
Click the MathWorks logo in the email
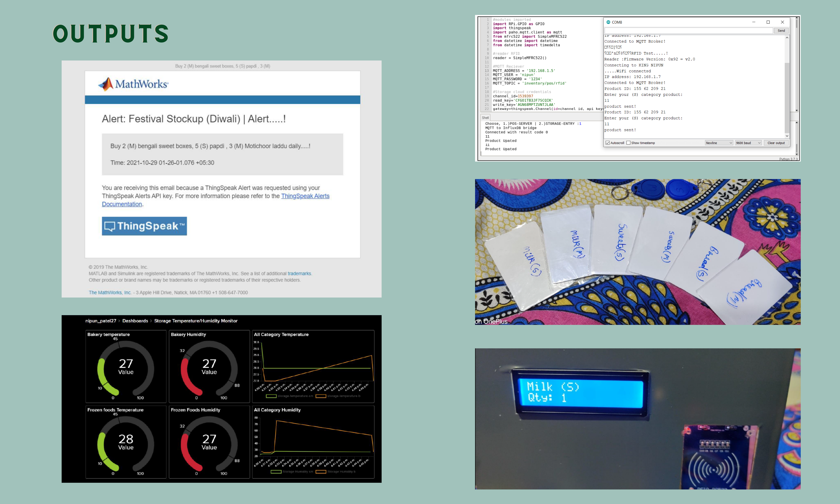click(x=133, y=84)
